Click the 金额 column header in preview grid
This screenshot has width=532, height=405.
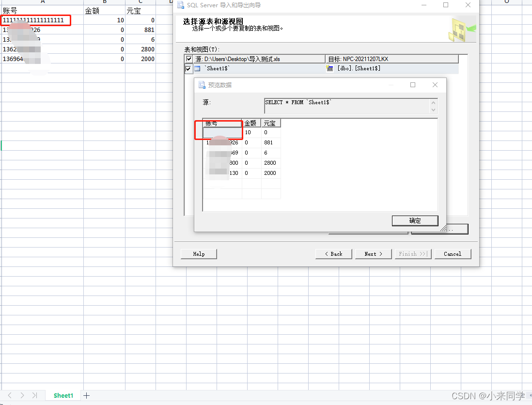point(251,123)
